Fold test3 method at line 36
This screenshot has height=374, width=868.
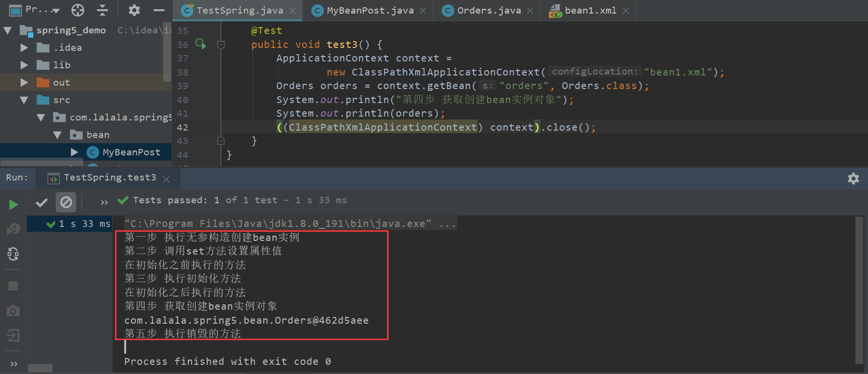click(221, 45)
